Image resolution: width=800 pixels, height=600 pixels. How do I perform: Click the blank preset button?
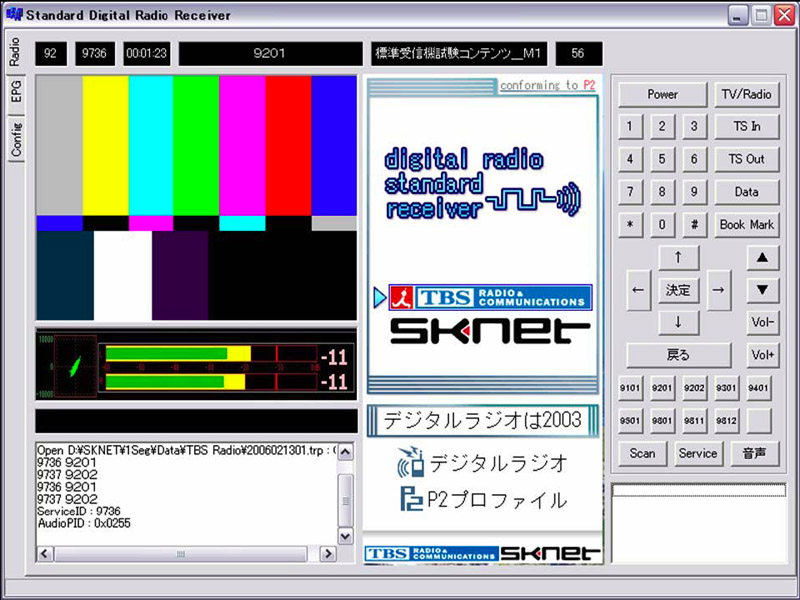coord(759,420)
